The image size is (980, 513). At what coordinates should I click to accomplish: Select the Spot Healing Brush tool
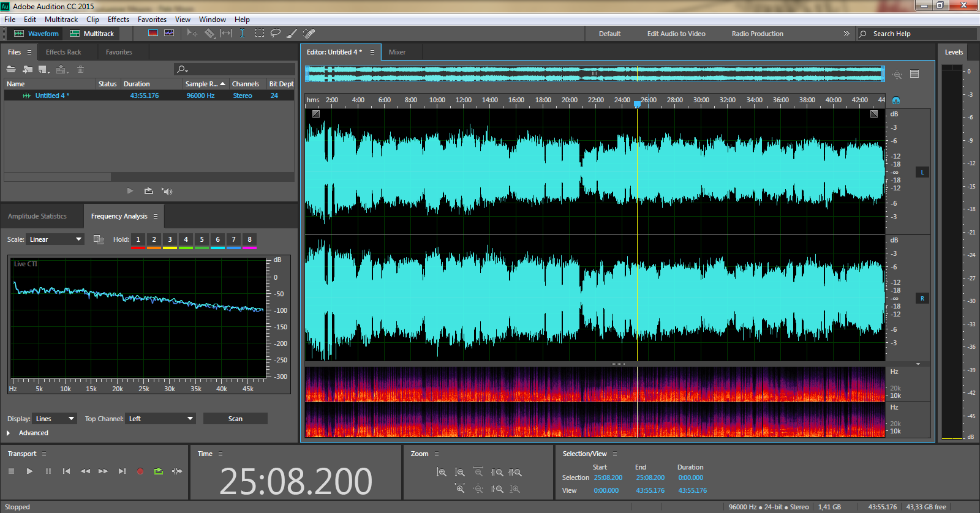pyautogui.click(x=309, y=33)
